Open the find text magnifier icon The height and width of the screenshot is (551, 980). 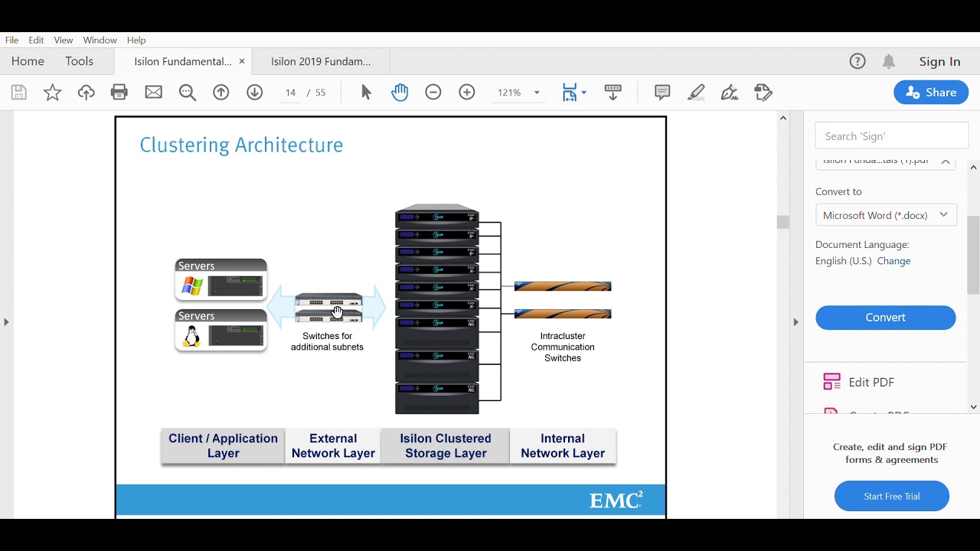188,93
